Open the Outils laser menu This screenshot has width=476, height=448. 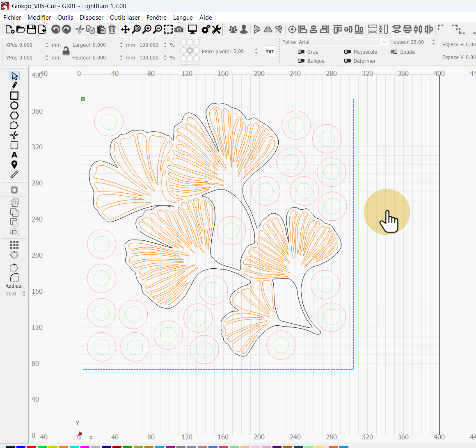(x=125, y=18)
